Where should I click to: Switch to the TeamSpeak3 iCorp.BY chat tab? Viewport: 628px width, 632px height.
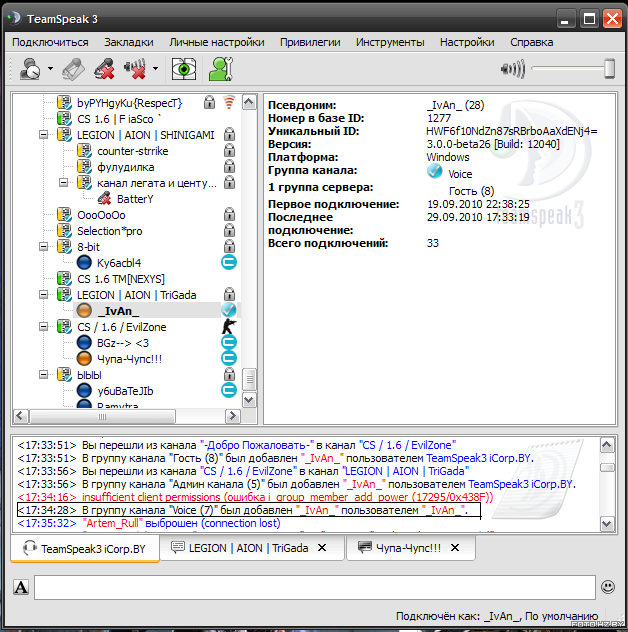coord(85,549)
